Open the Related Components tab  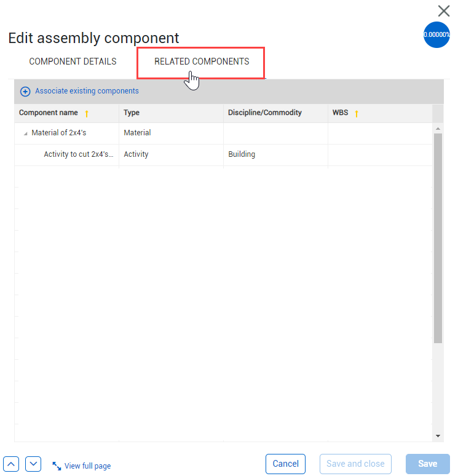(202, 61)
